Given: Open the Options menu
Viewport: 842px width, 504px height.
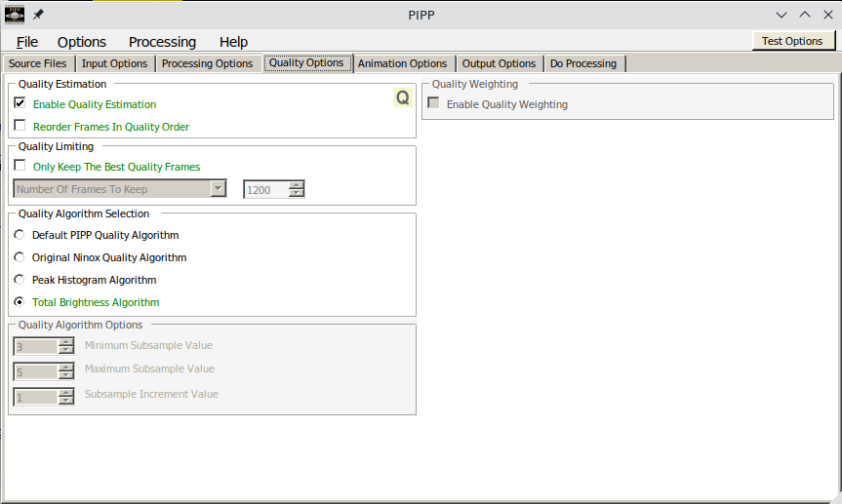Looking at the screenshot, I should click(x=82, y=42).
